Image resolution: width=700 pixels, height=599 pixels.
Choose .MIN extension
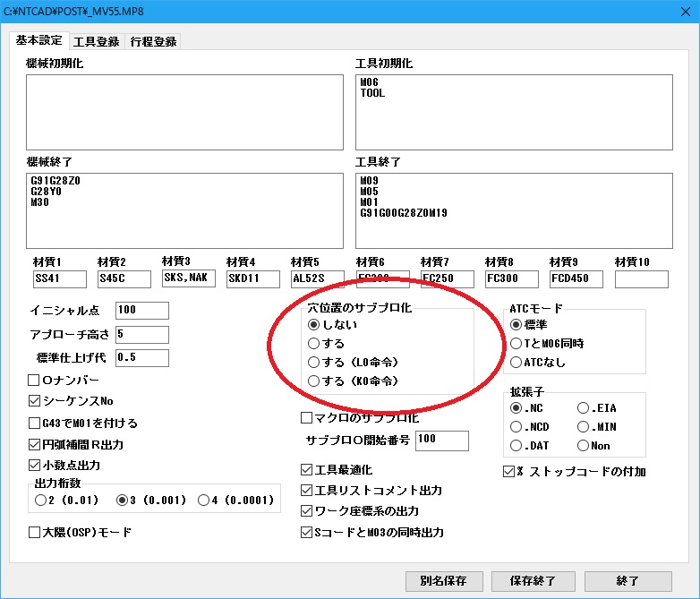pos(583,426)
